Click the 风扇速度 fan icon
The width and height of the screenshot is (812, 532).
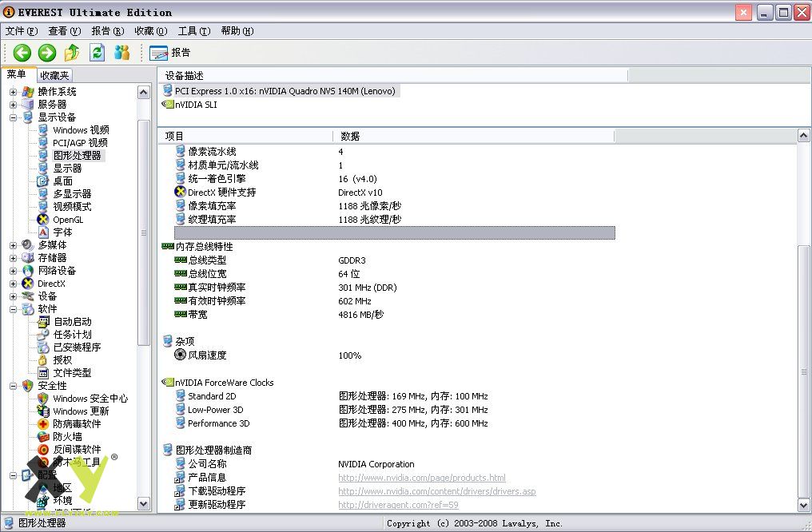point(180,355)
